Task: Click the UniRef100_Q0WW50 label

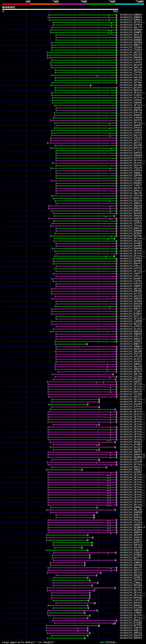Action: (131, 32)
